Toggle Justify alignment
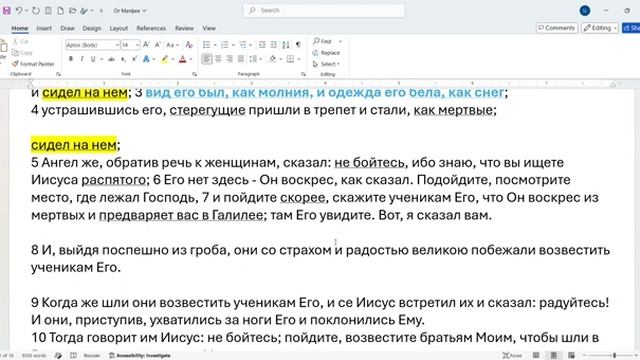640x360 pixels. [x=241, y=59]
